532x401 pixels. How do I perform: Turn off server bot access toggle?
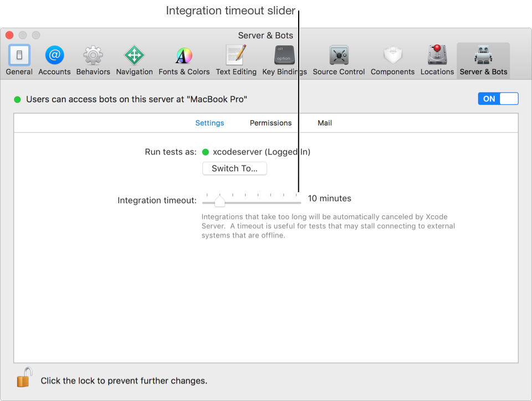(498, 99)
